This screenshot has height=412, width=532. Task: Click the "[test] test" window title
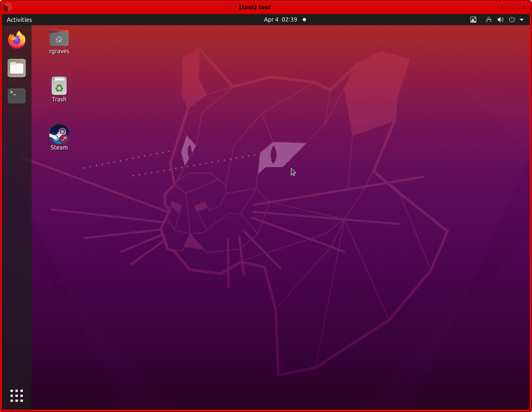click(255, 7)
